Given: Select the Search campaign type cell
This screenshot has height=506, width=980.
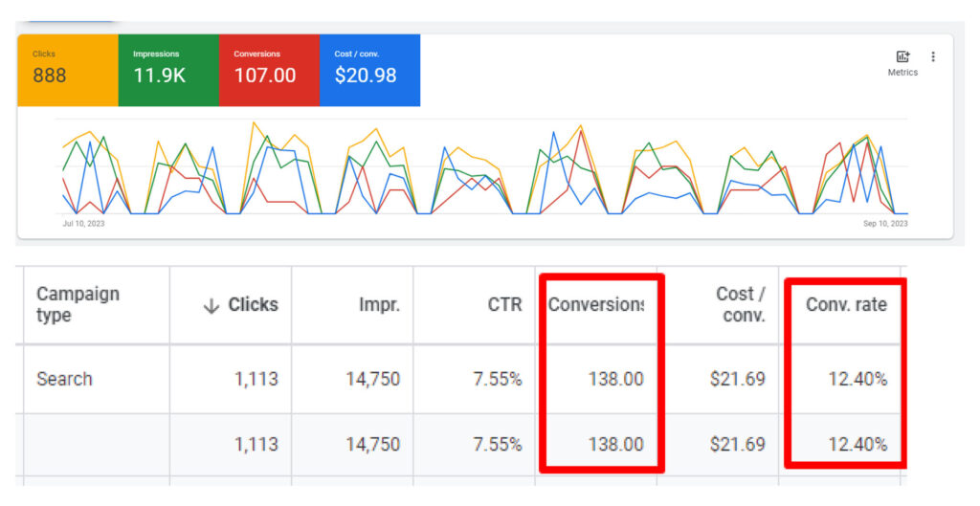Looking at the screenshot, I should [x=64, y=379].
